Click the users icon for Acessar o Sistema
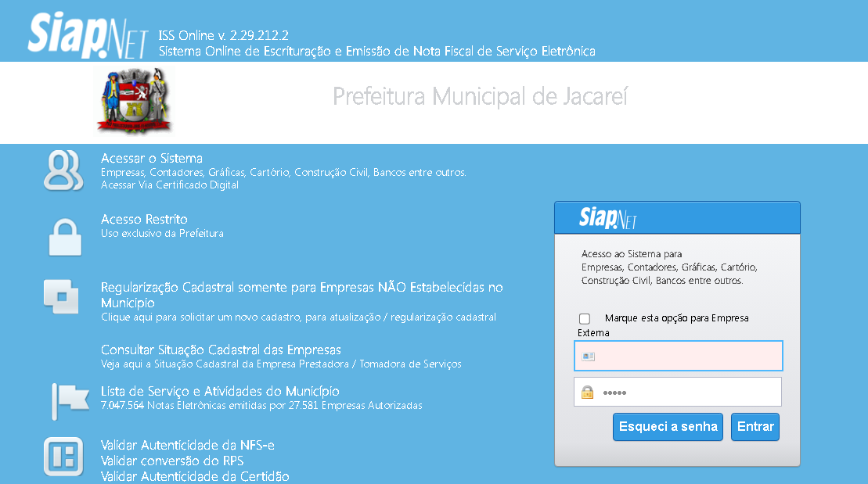 pyautogui.click(x=63, y=170)
